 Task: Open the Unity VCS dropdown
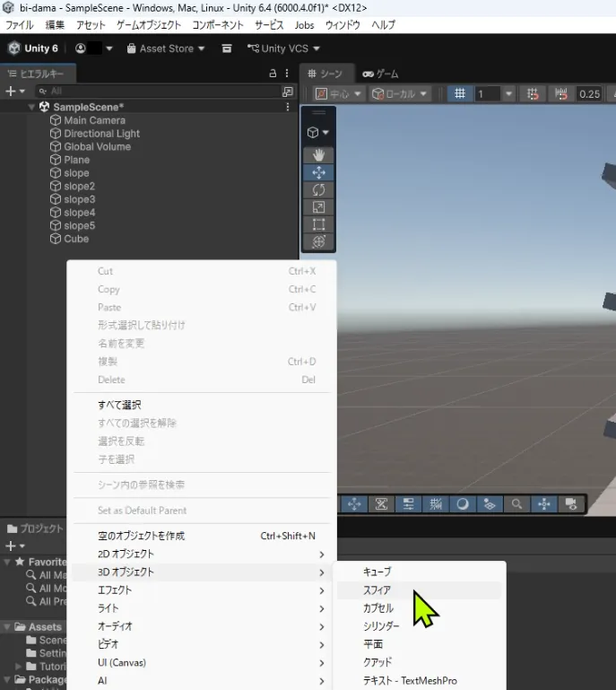(x=283, y=48)
